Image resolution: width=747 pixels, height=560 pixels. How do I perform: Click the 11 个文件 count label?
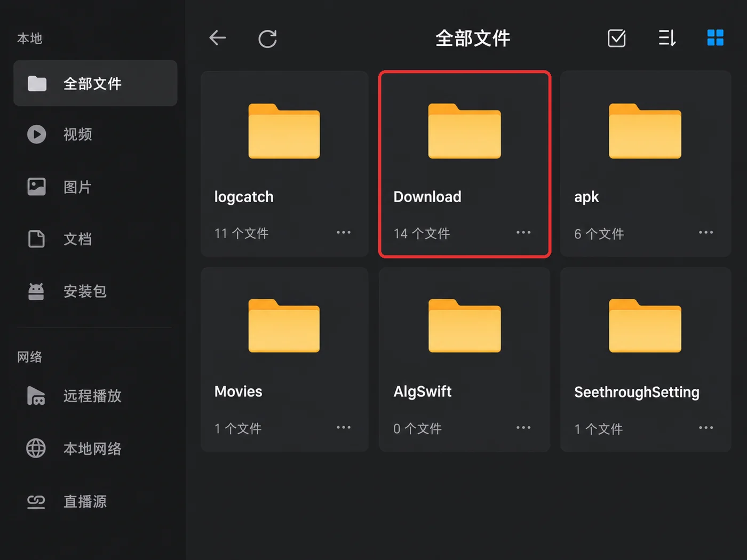tap(241, 234)
